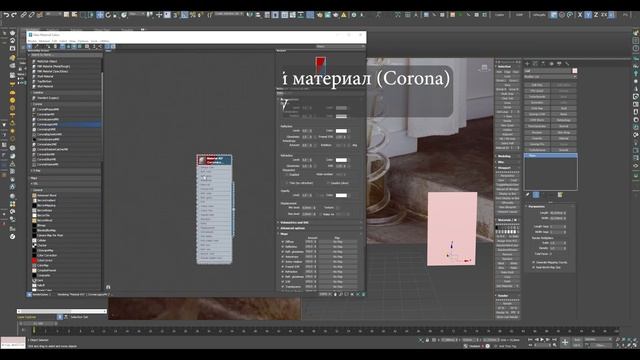Collapse the Maps rollout in material parameters
The width and height of the screenshot is (640, 360).
click(320, 234)
